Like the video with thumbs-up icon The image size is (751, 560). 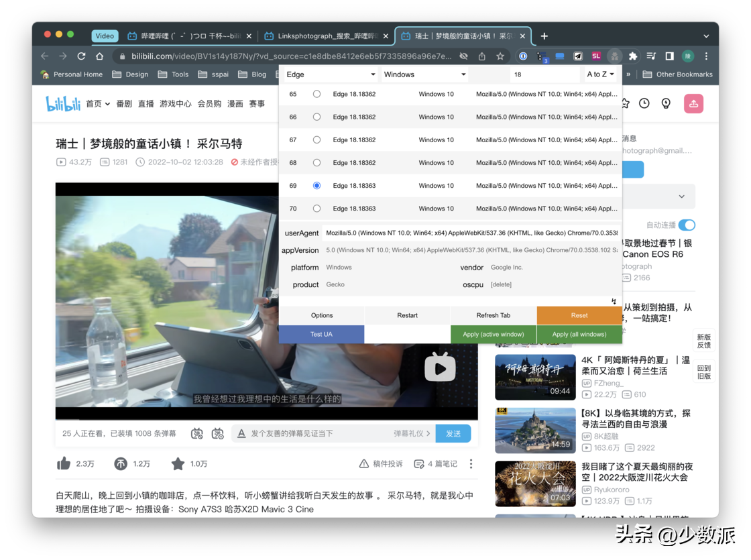(64, 463)
